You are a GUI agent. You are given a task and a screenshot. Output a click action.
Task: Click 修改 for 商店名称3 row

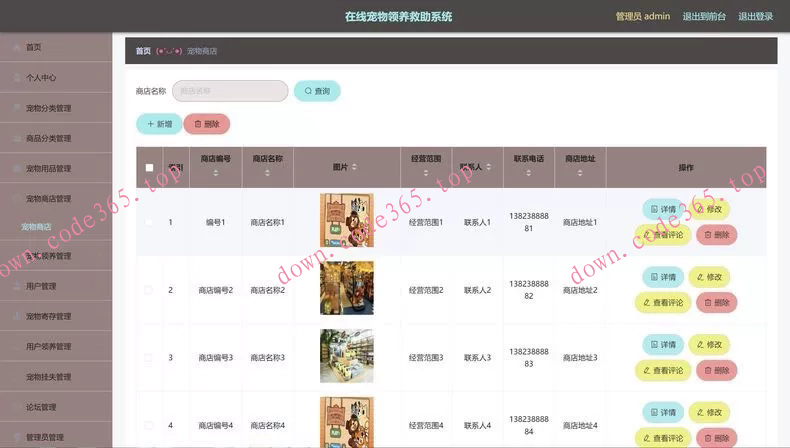tap(709, 345)
